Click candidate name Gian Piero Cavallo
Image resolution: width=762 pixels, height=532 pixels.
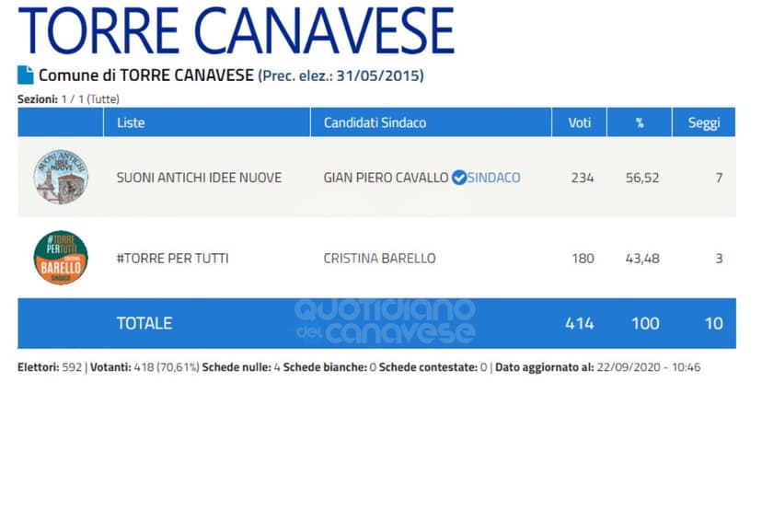coord(386,178)
